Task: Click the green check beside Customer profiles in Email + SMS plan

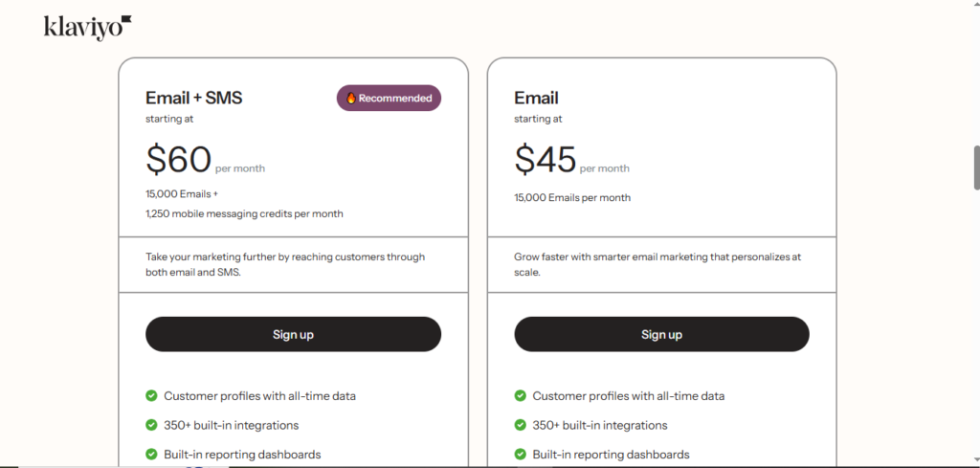Action: pyautogui.click(x=151, y=395)
